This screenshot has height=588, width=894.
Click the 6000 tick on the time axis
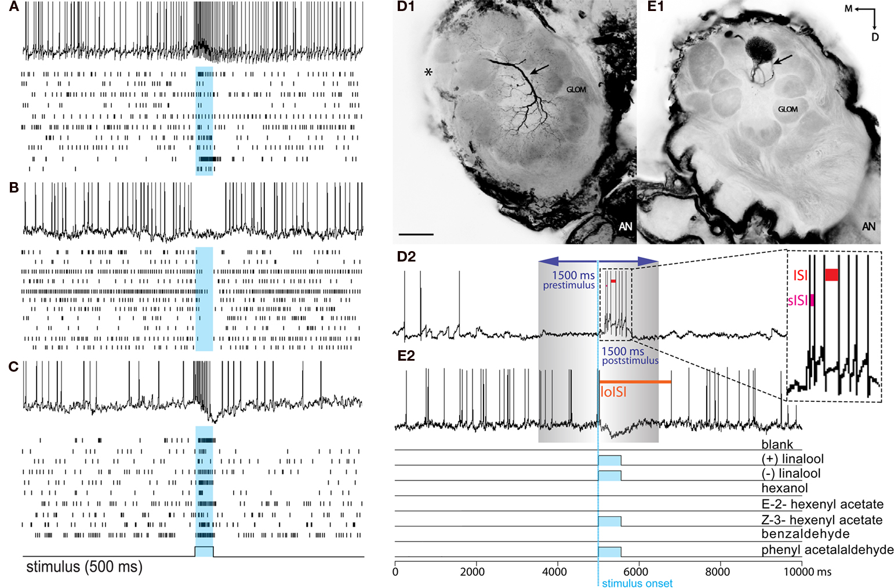636,572
